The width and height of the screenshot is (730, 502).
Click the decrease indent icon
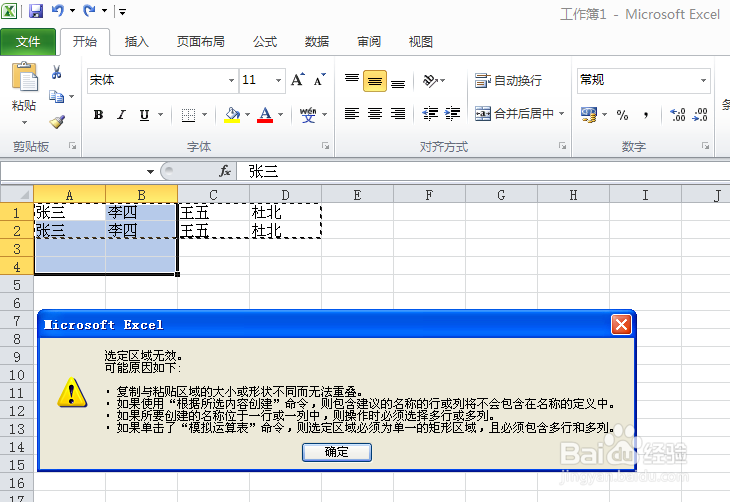[x=430, y=113]
